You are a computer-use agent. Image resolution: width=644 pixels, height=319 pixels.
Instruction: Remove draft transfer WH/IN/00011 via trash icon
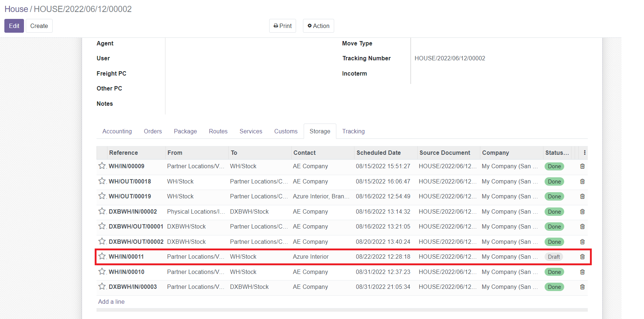click(582, 257)
